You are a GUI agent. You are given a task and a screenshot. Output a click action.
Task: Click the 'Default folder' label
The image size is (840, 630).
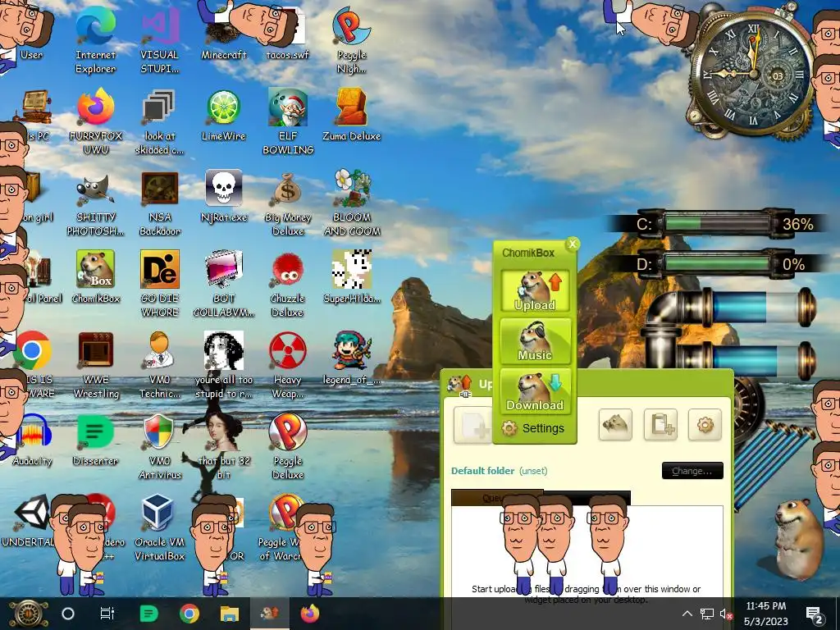point(482,471)
